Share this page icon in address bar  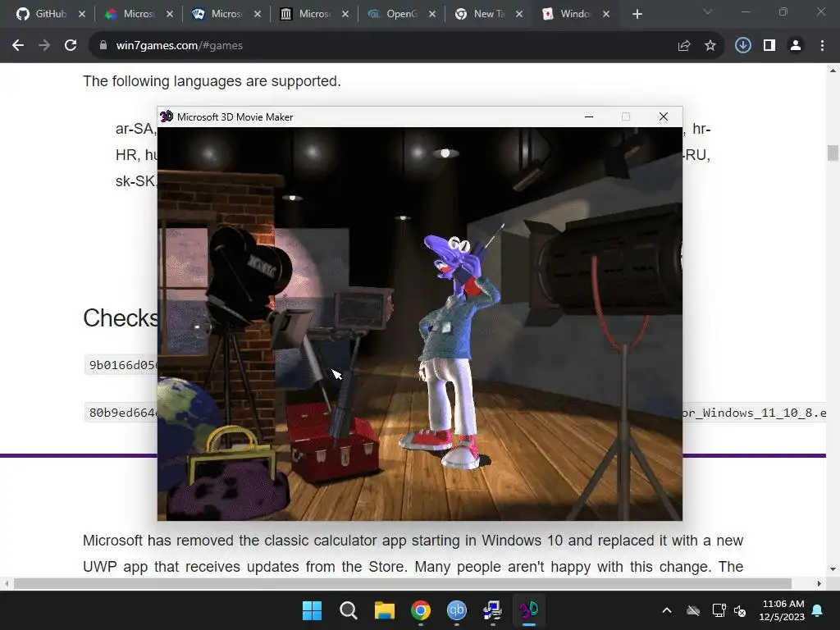tap(684, 46)
